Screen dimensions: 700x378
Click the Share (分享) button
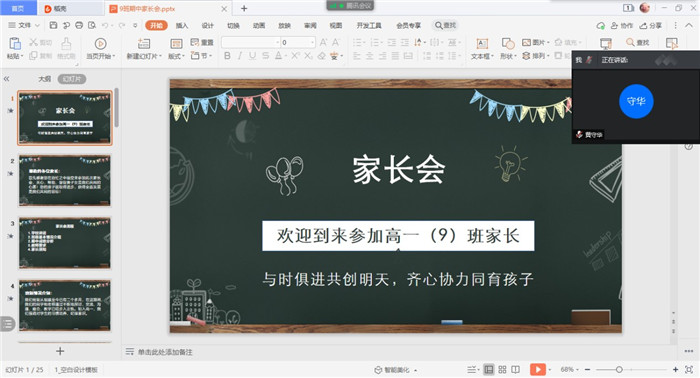(650, 26)
